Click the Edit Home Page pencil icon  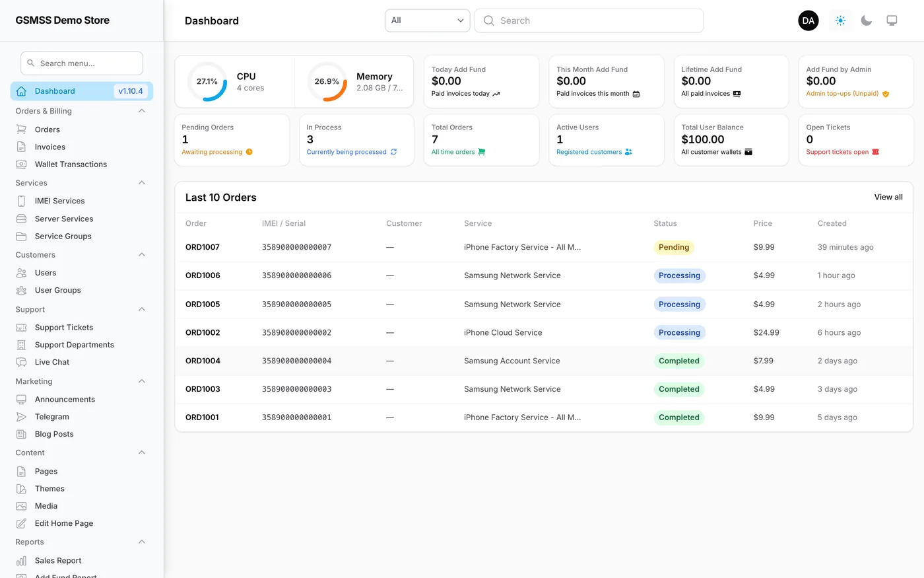tap(21, 523)
